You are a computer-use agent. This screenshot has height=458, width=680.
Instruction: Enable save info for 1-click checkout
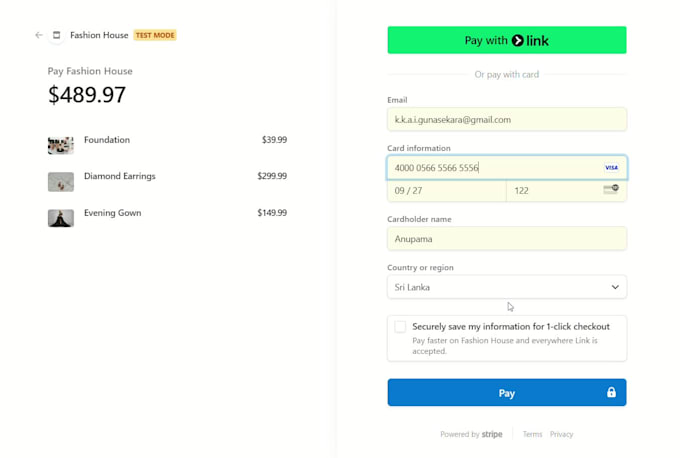click(x=400, y=327)
